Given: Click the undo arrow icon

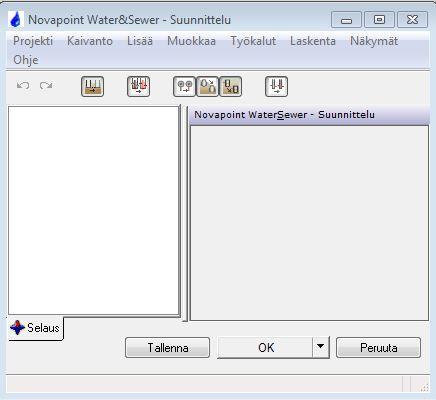Looking at the screenshot, I should pos(23,86).
